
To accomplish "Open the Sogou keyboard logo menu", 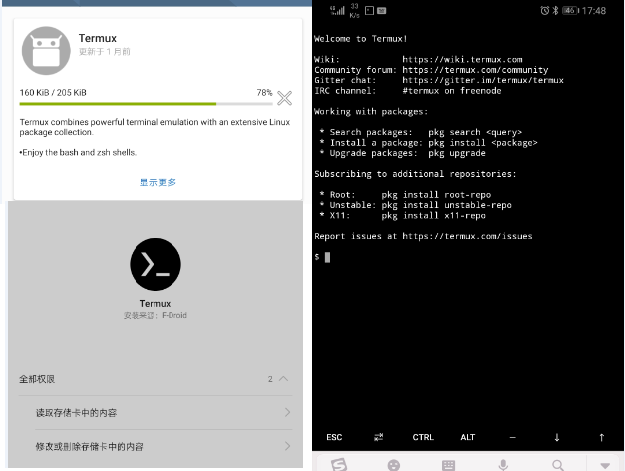I will pos(339,465).
